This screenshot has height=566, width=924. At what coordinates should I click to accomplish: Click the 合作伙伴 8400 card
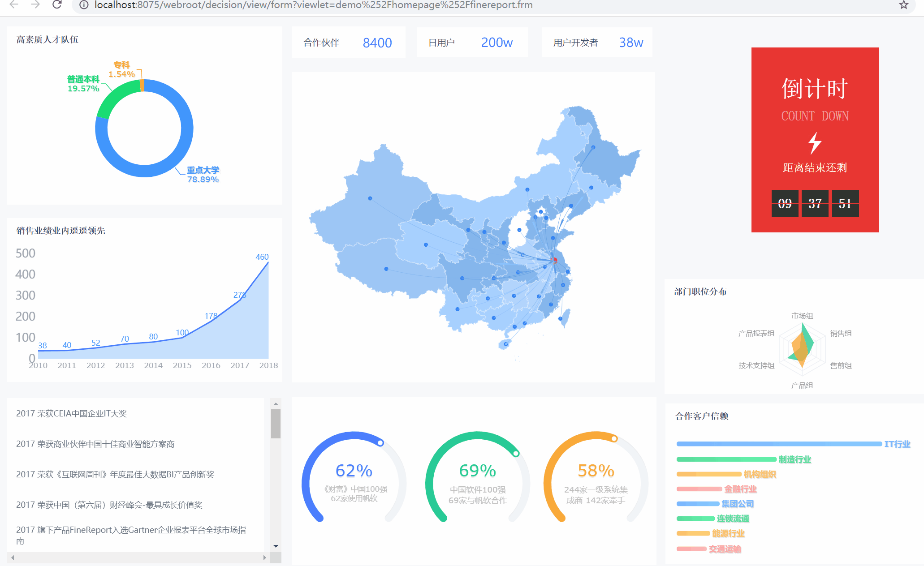348,43
